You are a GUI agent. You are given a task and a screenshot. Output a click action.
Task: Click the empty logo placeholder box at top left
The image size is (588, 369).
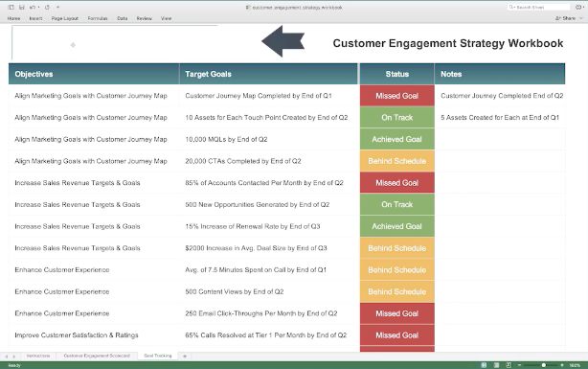click(x=114, y=43)
